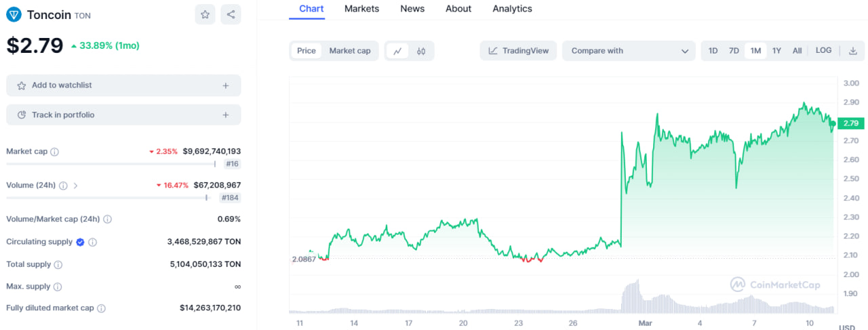
Task: Click plus icon on Add to watchlist
Action: [226, 85]
